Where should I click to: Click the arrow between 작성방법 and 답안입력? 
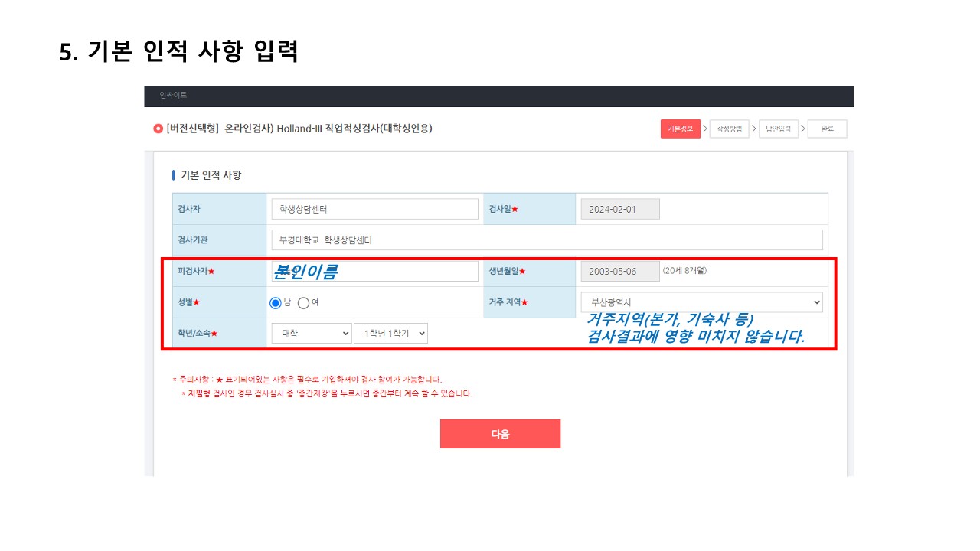(753, 129)
